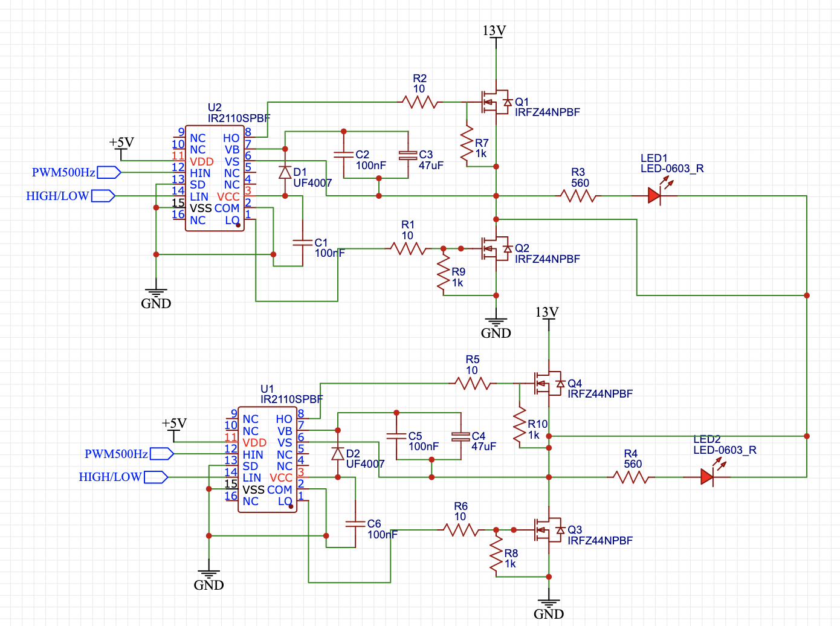Pick the C3 47uF capacitor symbol
The width and height of the screenshot is (840, 626).
click(x=408, y=155)
